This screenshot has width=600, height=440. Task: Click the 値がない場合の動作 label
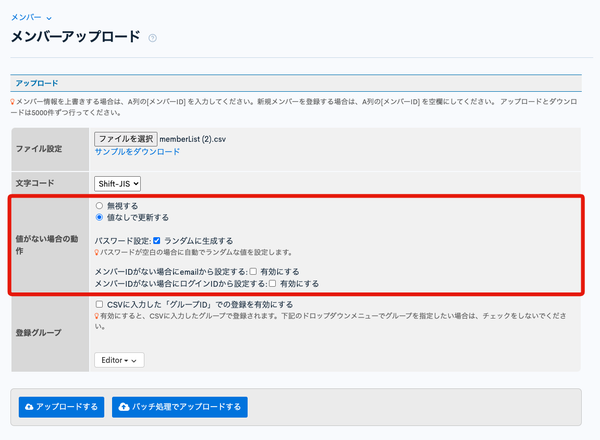click(47, 245)
